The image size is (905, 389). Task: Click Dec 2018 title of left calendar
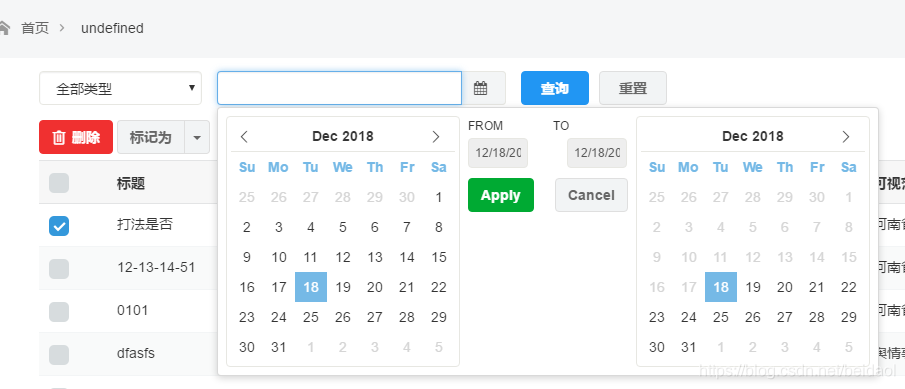(343, 136)
